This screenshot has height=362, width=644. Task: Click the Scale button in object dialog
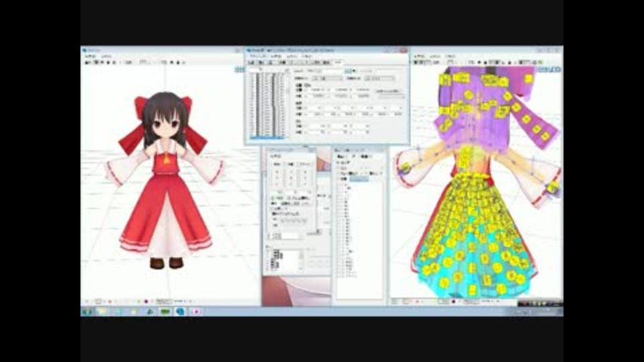pyautogui.click(x=305, y=164)
